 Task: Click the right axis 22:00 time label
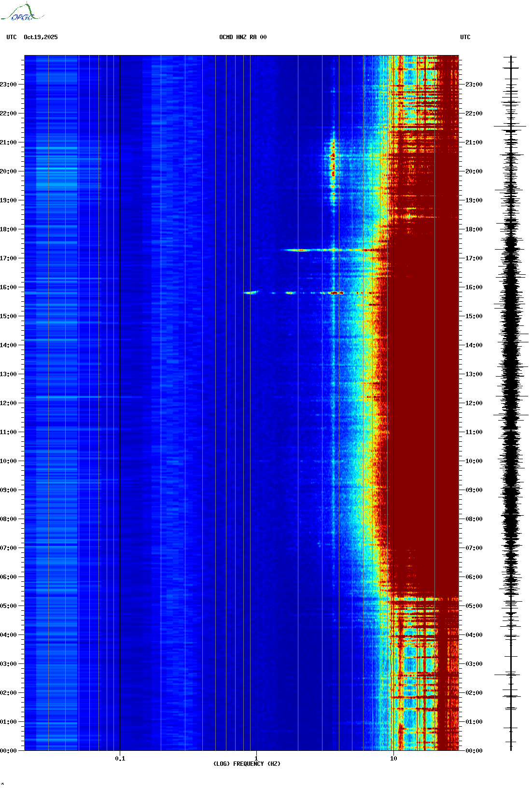(x=474, y=113)
